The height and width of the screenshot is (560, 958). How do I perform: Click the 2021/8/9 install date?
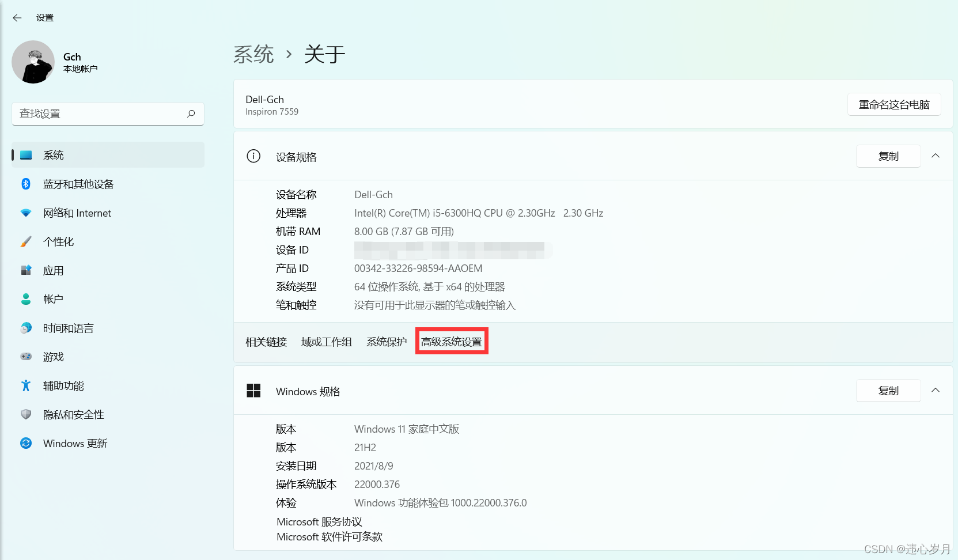pyautogui.click(x=374, y=466)
